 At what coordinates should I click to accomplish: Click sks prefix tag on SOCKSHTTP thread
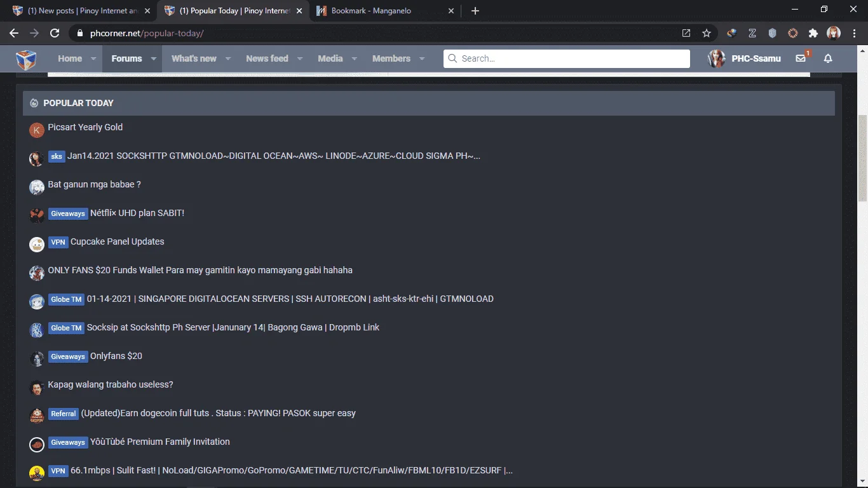click(57, 156)
